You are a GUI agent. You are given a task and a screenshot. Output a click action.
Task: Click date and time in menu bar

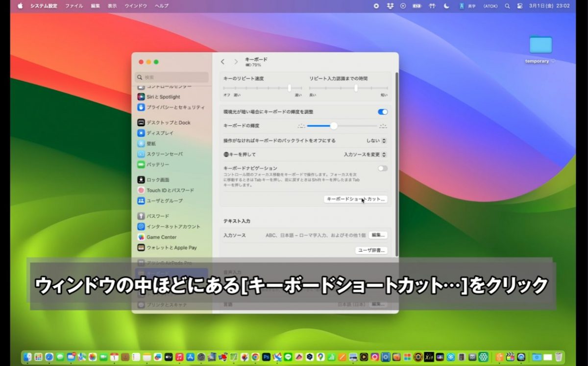[549, 6]
